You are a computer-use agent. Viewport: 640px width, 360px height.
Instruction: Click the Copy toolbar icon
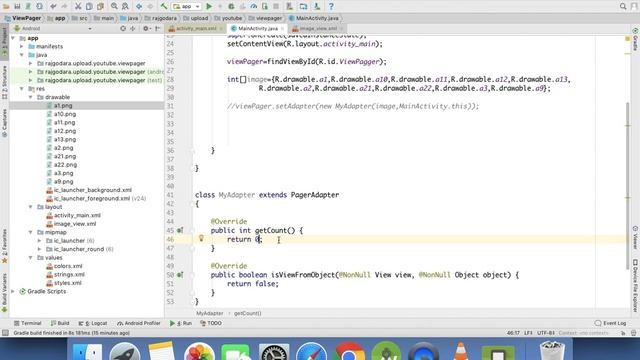pyautogui.click(x=89, y=6)
